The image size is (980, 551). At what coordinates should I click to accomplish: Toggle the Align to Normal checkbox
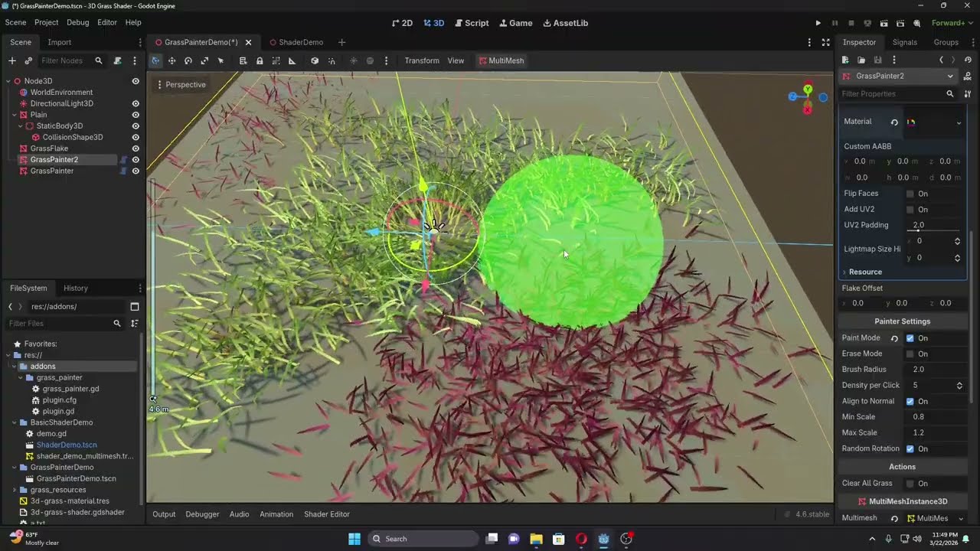pyautogui.click(x=910, y=401)
